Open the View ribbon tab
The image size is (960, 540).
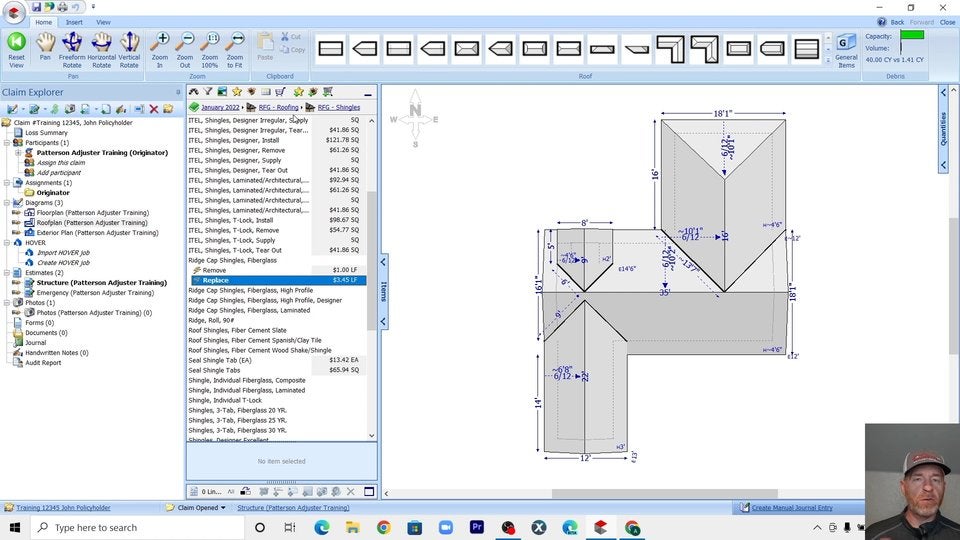(103, 22)
